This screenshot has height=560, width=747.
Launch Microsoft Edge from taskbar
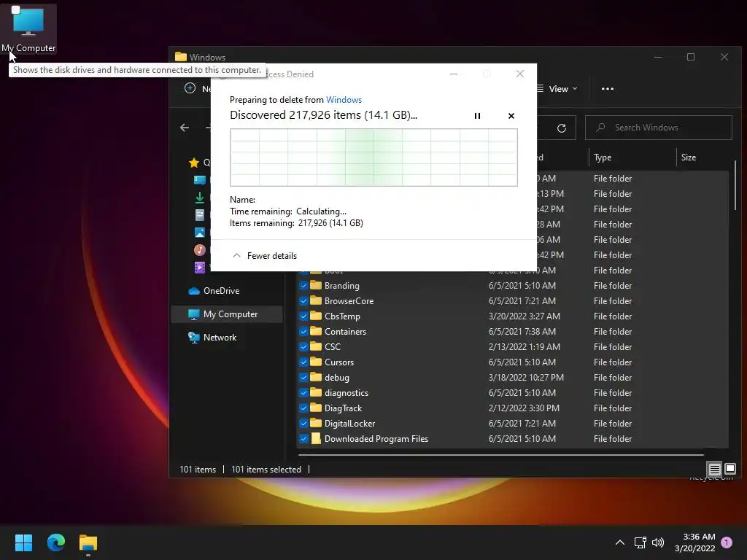(x=55, y=542)
